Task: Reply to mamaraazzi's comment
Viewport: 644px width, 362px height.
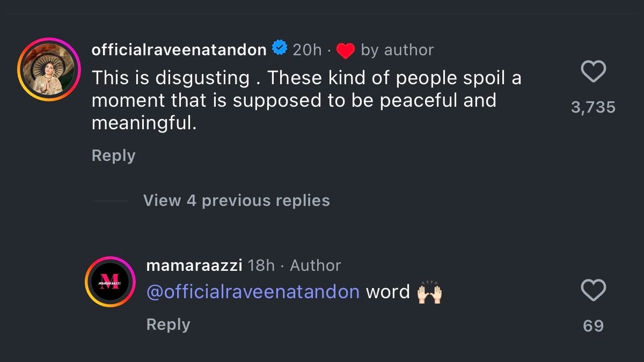Action: (168, 324)
